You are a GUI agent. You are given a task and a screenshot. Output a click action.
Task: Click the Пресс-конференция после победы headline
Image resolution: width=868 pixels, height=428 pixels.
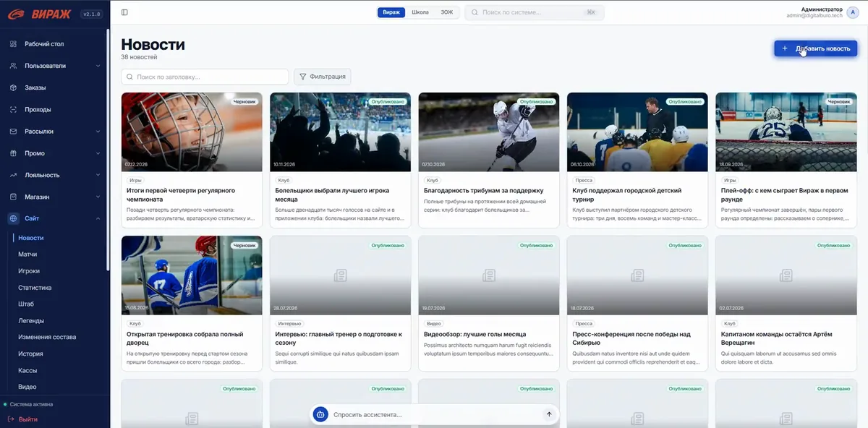(x=631, y=338)
